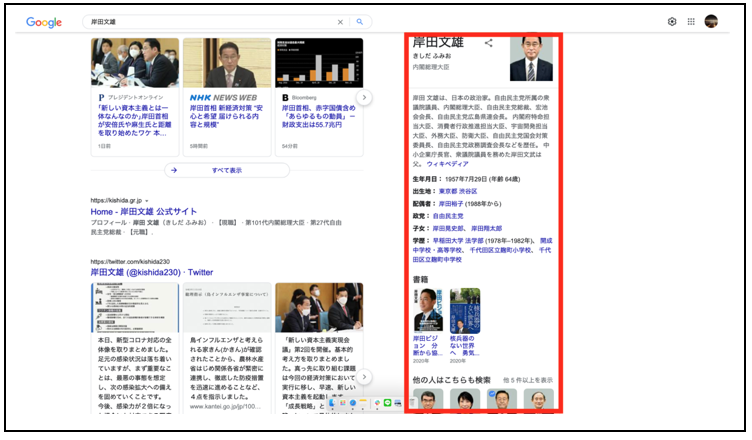Image resolution: width=752 pixels, height=440 pixels.
Task: Click the 他 5 件以上を表示 link
Action: [530, 380]
